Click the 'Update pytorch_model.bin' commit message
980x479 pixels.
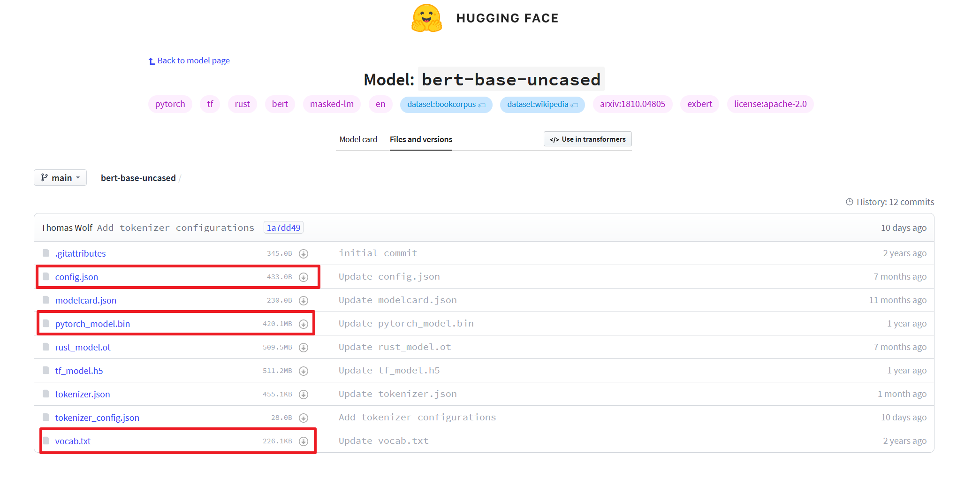point(406,324)
